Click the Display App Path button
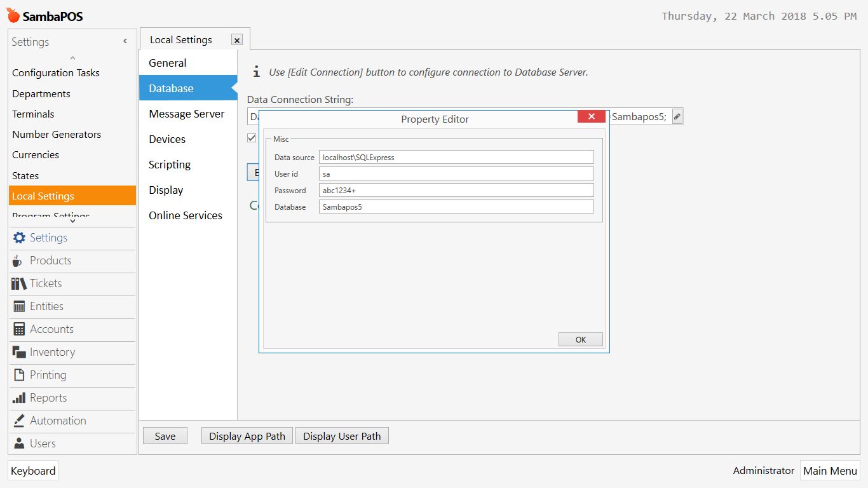The width and height of the screenshot is (868, 488). 247,436
